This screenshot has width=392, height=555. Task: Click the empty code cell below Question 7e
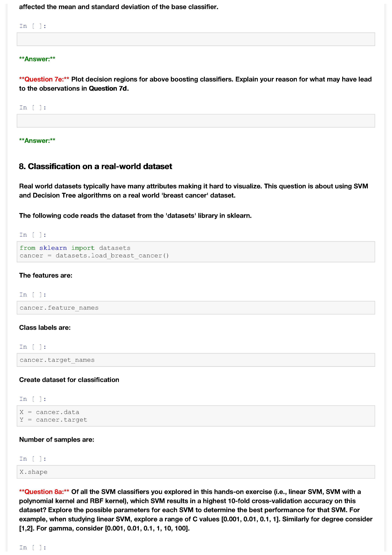196,121
